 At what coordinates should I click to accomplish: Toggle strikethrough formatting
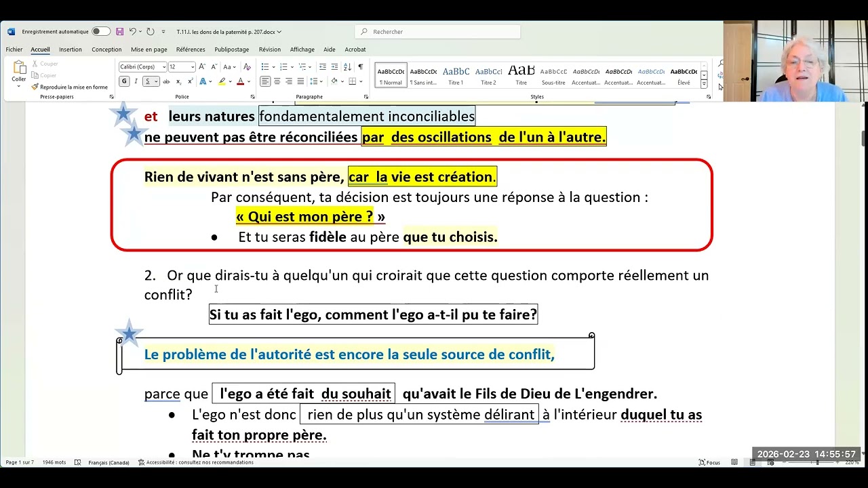click(165, 81)
